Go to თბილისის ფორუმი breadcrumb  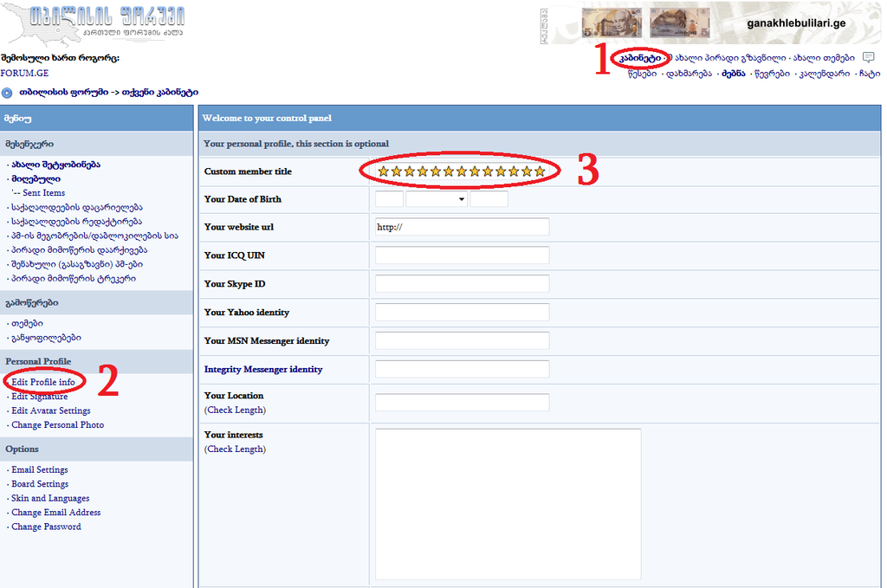click(x=63, y=92)
